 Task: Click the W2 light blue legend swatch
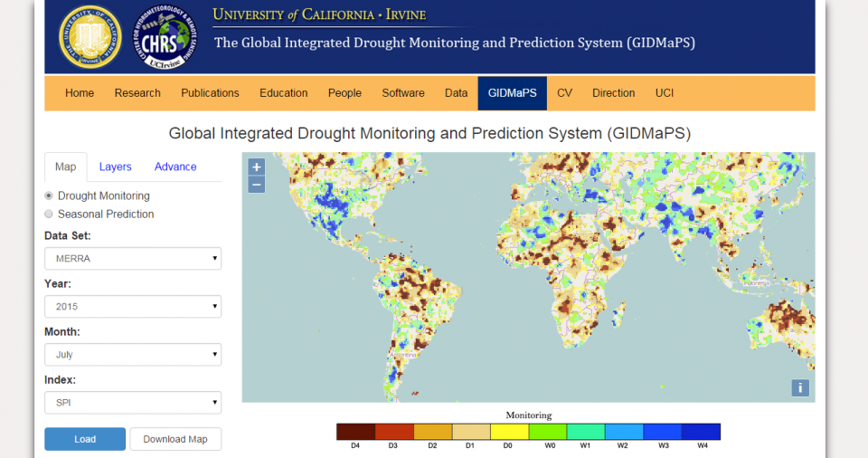click(x=624, y=432)
